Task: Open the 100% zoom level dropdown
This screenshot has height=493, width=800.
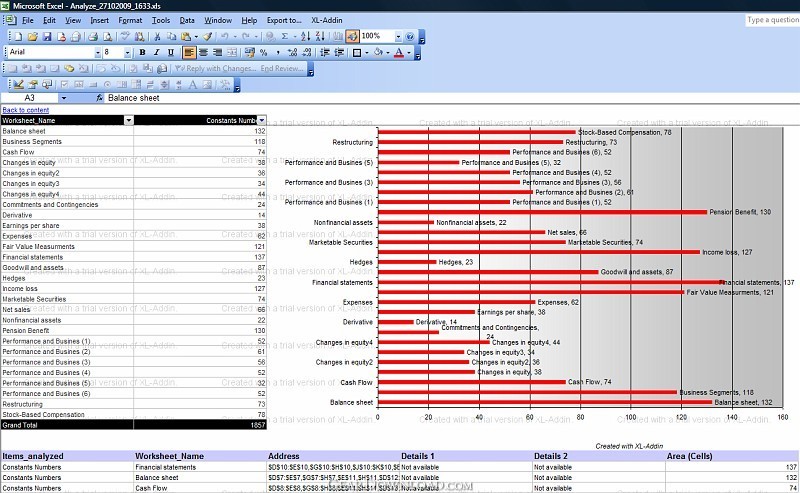Action: pyautogui.click(x=400, y=36)
